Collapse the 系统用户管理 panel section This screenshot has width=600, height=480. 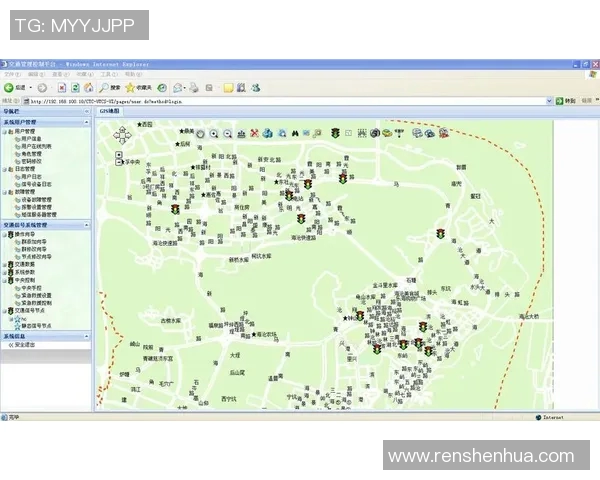pyautogui.click(x=87, y=122)
